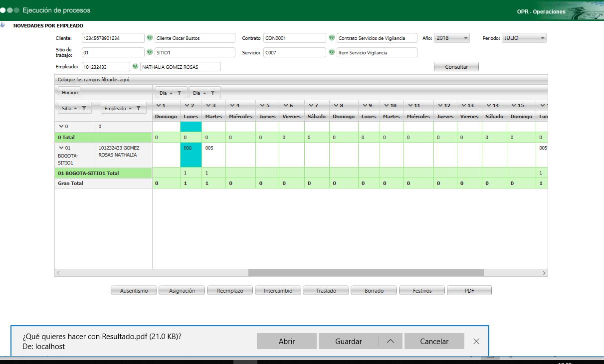Open the Servicio lookup icon

[332, 52]
